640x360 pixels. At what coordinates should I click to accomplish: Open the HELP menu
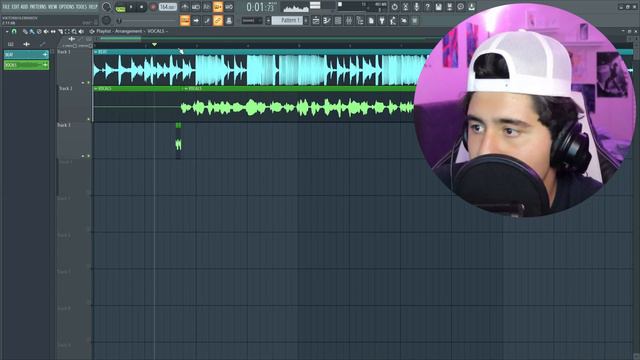click(93, 7)
